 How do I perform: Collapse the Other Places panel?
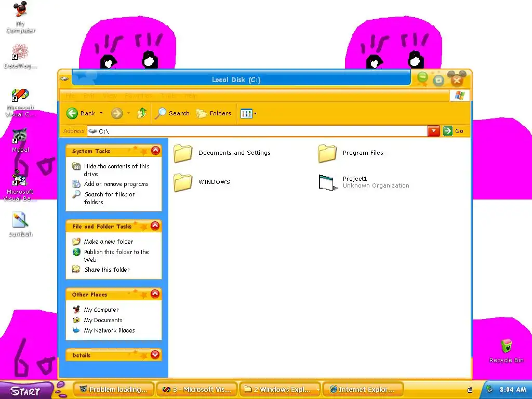pos(155,294)
